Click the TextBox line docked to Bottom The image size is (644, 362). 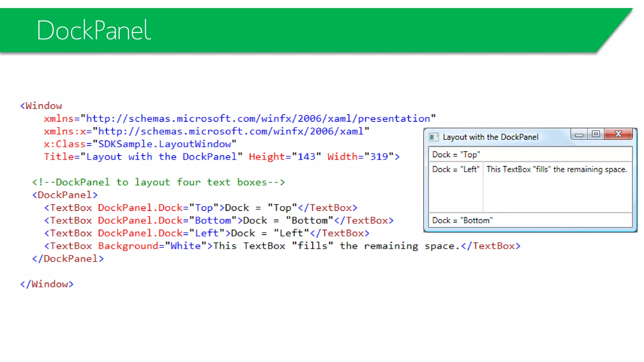coord(219,221)
